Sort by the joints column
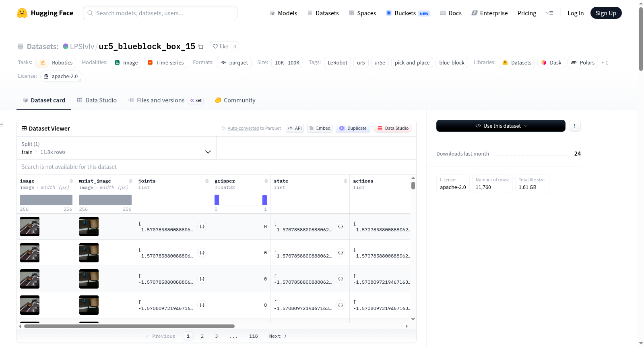This screenshot has height=347, width=644. pyautogui.click(x=207, y=181)
